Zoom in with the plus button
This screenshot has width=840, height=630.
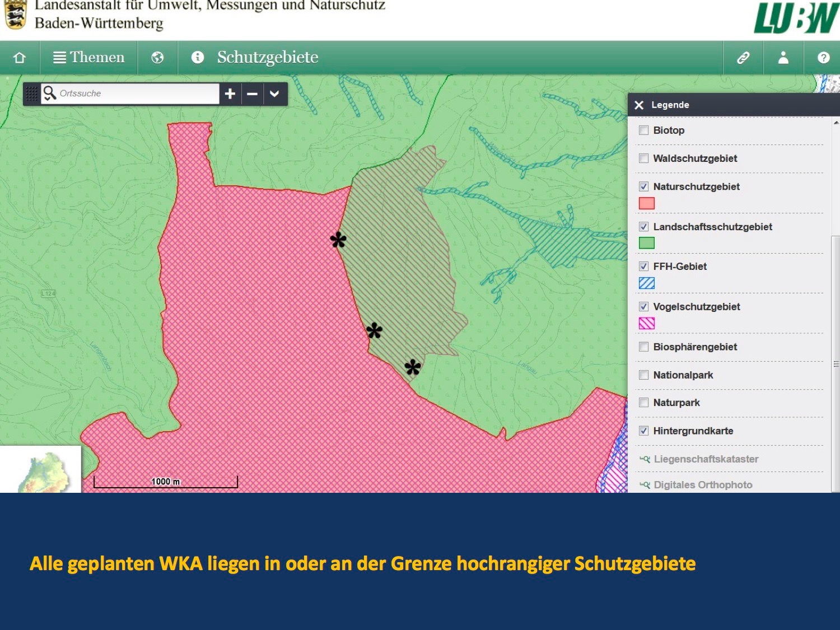pos(230,94)
